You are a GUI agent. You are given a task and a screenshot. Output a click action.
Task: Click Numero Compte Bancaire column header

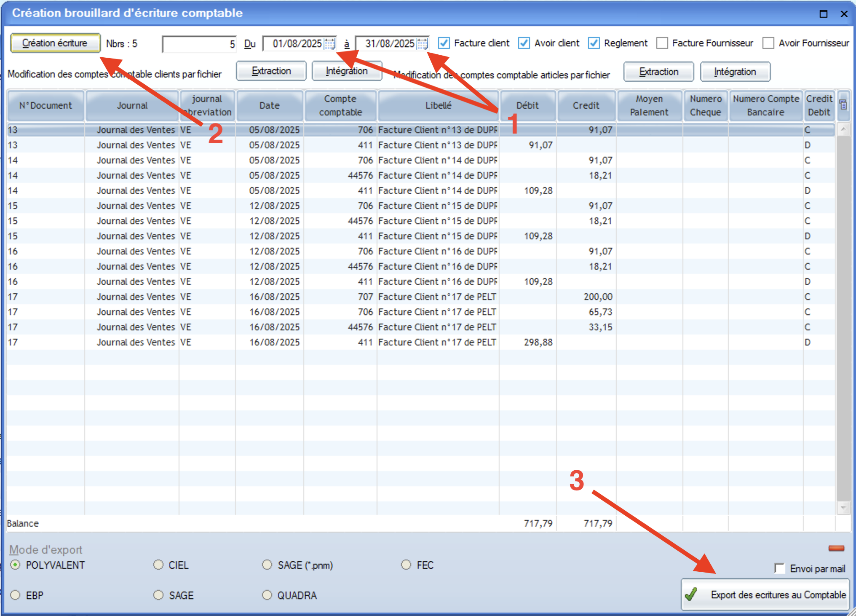coord(766,105)
